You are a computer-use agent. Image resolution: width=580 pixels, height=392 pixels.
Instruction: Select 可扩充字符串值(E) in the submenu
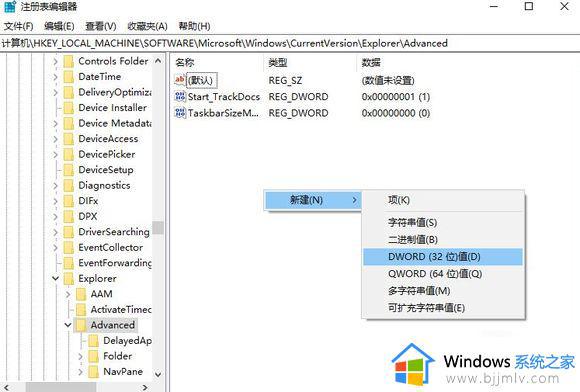click(x=443, y=308)
